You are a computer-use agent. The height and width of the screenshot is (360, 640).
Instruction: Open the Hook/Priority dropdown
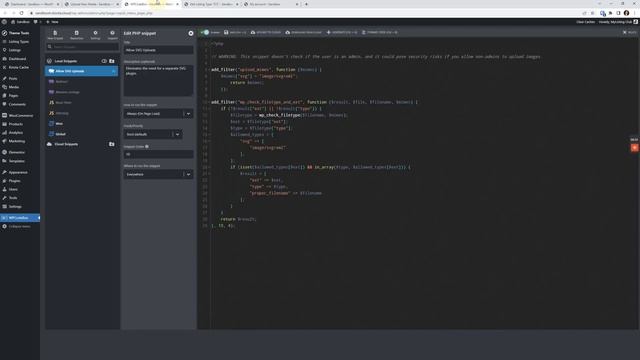pos(153,134)
